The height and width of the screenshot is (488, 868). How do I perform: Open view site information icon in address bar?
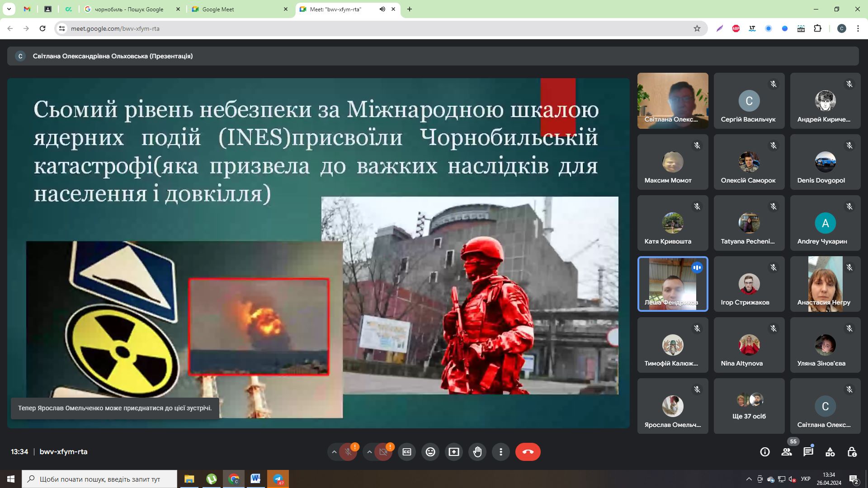(62, 28)
